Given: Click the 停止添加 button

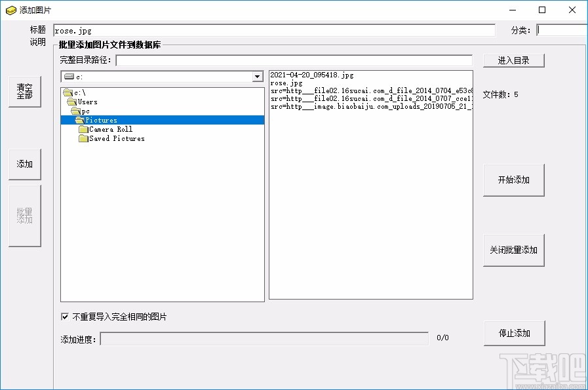Looking at the screenshot, I should (513, 333).
